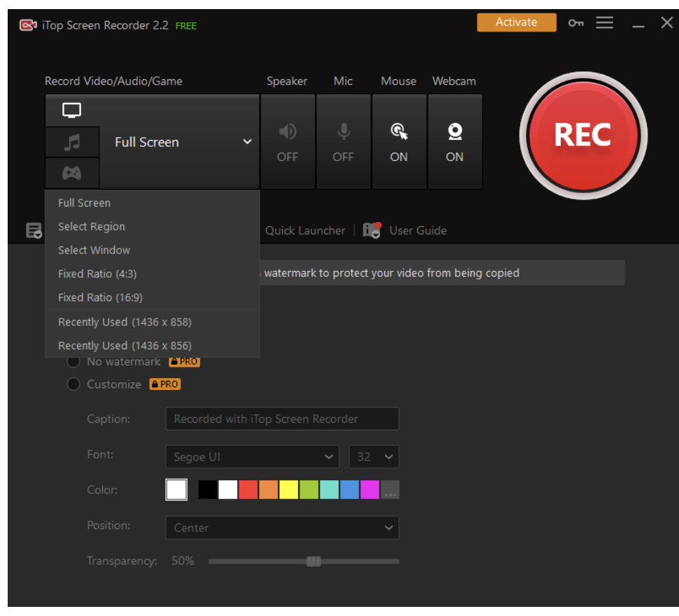679x616 pixels.
Task: Pick the blue color swatch
Action: [x=349, y=489]
